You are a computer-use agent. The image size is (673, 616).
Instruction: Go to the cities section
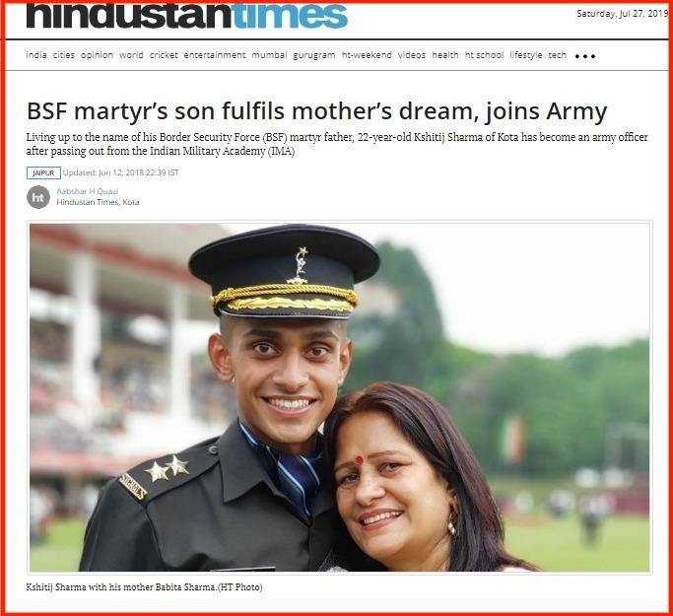pos(63,55)
